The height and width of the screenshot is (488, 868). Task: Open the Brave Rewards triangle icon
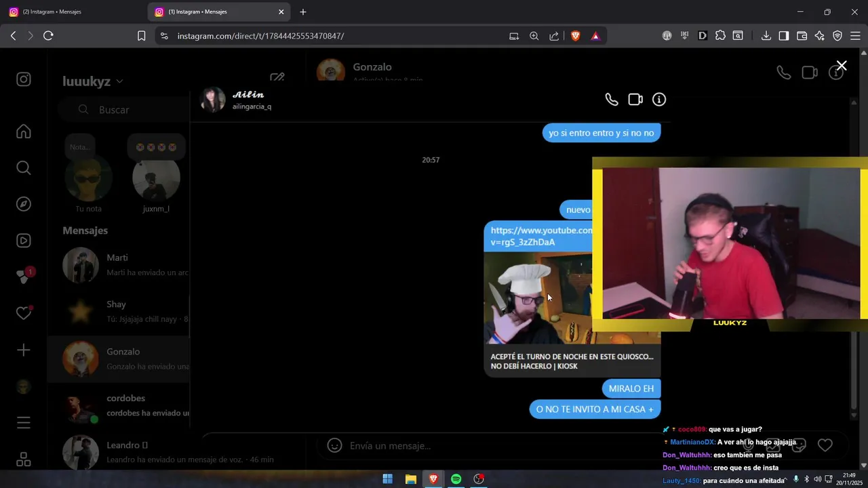(x=595, y=36)
